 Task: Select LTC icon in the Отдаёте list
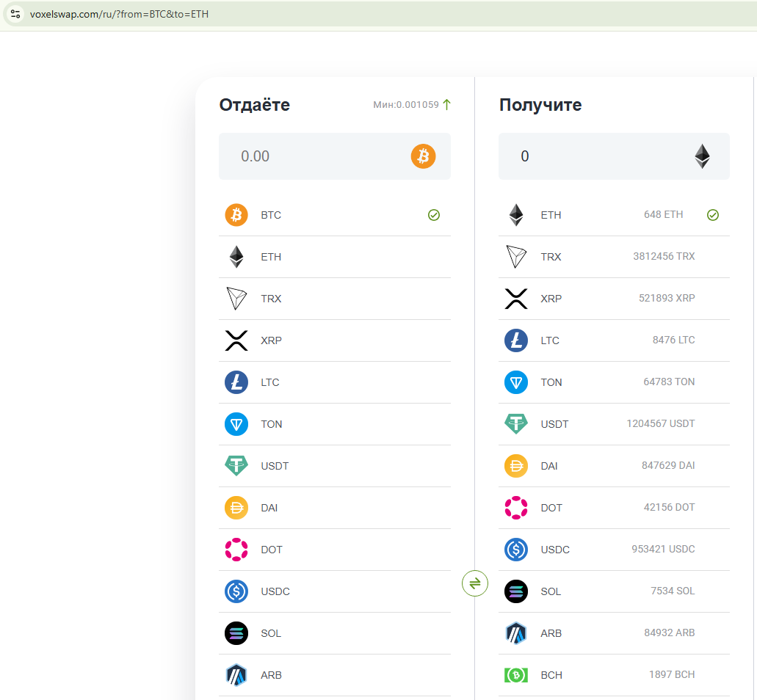coord(236,382)
